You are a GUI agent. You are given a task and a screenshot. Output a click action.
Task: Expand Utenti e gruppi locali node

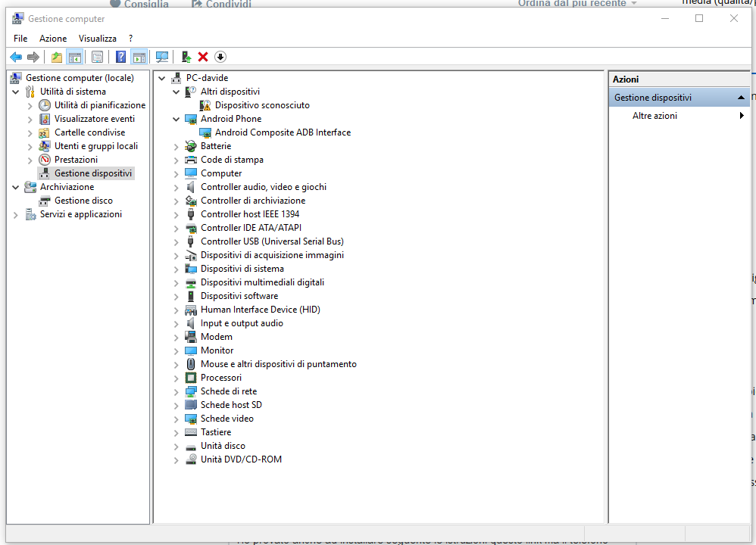(x=30, y=147)
